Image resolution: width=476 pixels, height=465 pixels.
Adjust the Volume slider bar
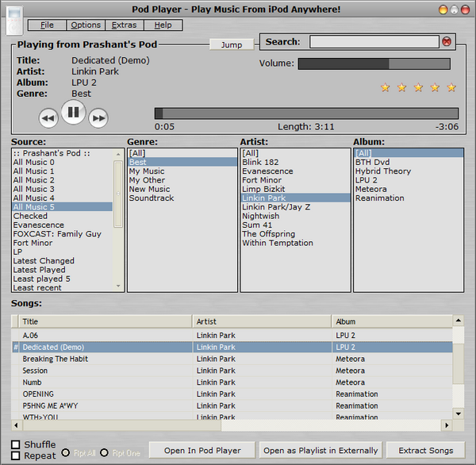tap(374, 63)
